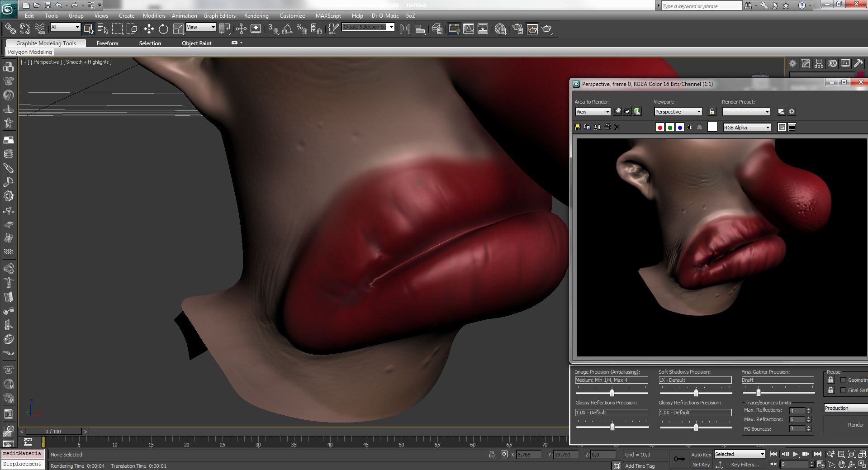Open Select by Name dialog
This screenshot has height=470, width=868.
103,28
